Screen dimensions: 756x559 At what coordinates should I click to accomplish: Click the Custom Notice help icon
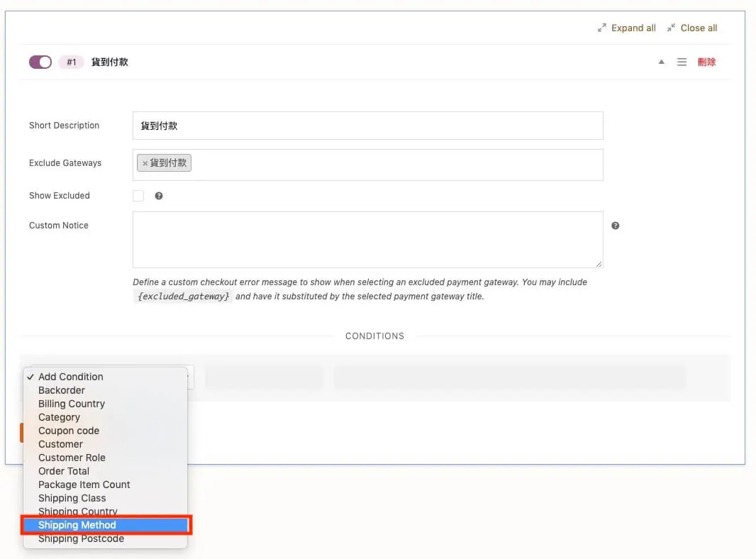tap(615, 226)
